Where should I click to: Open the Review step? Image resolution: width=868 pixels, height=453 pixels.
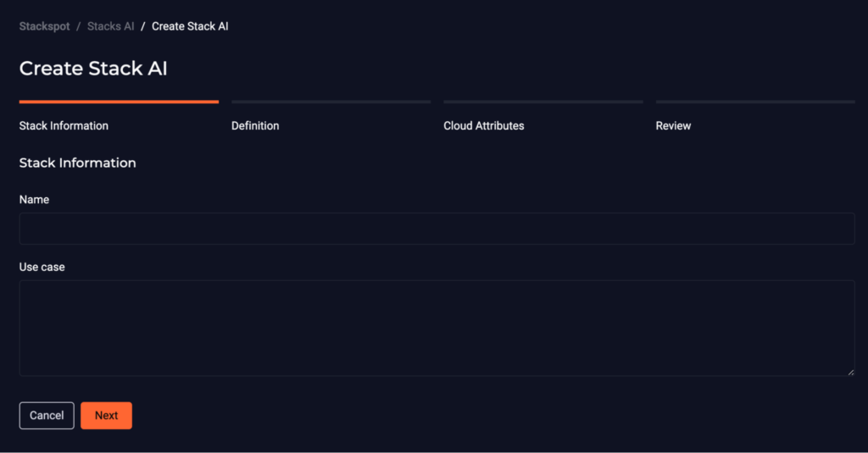point(673,125)
